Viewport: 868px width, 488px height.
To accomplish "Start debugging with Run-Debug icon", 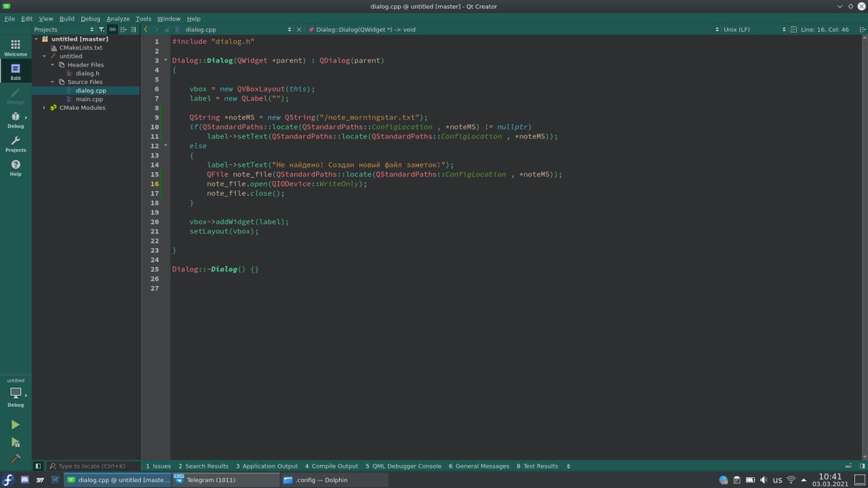I will (x=15, y=443).
